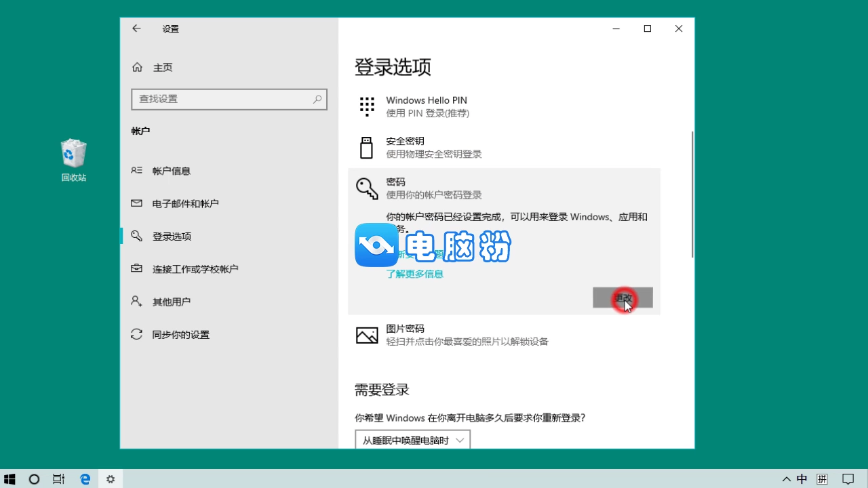Click the person icon beside 其他用户
The height and width of the screenshot is (488, 868).
[x=136, y=302]
